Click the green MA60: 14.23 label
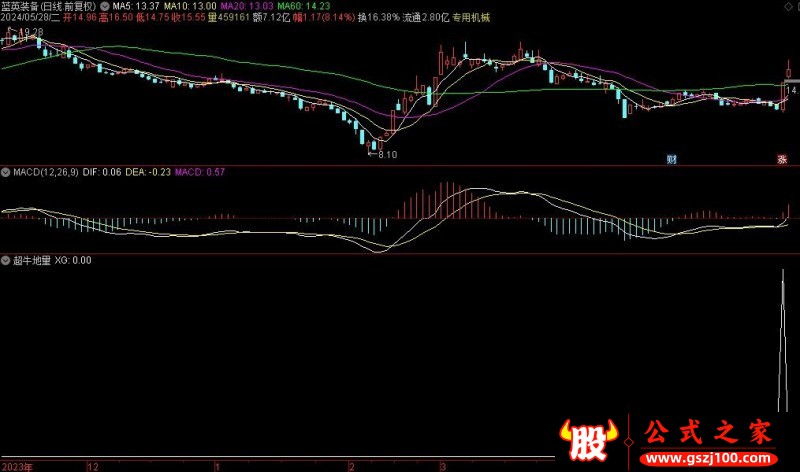Image resolution: width=800 pixels, height=472 pixels. coord(303,5)
